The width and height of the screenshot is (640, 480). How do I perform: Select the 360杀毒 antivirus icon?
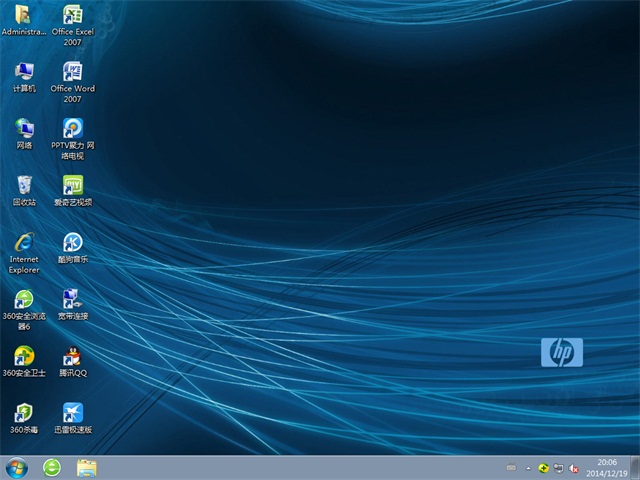point(24,413)
